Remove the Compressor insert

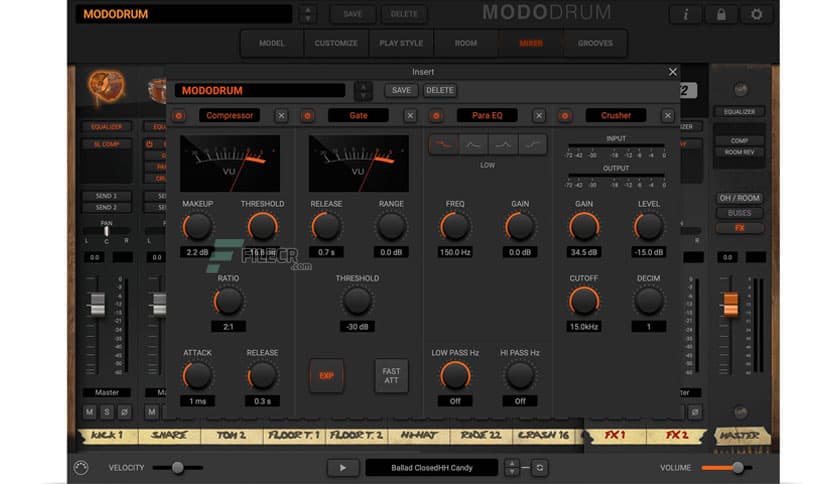click(282, 116)
